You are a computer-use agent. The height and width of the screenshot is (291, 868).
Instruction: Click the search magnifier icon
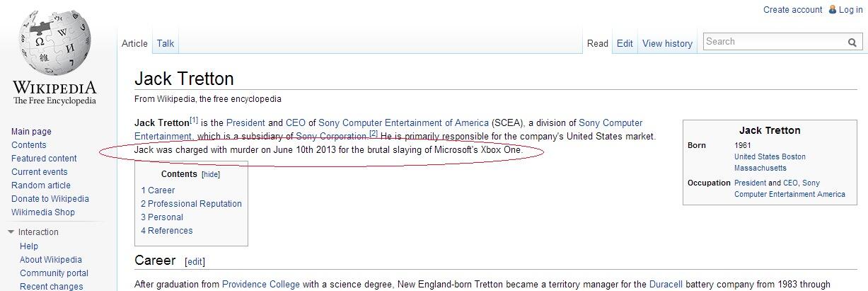point(852,42)
